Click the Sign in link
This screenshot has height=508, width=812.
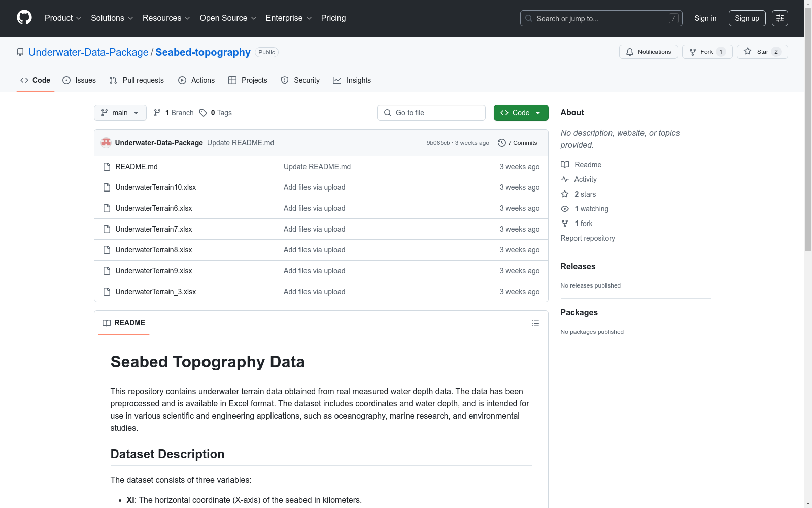pyautogui.click(x=705, y=18)
